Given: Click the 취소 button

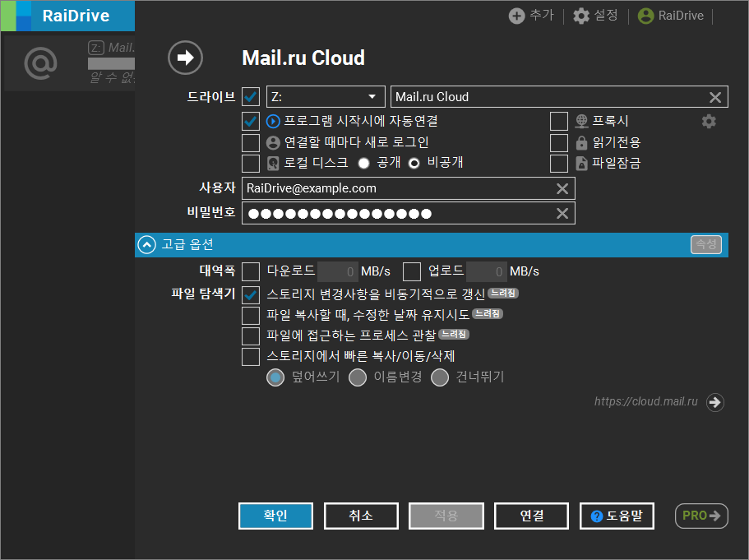Looking at the screenshot, I should click(361, 516).
